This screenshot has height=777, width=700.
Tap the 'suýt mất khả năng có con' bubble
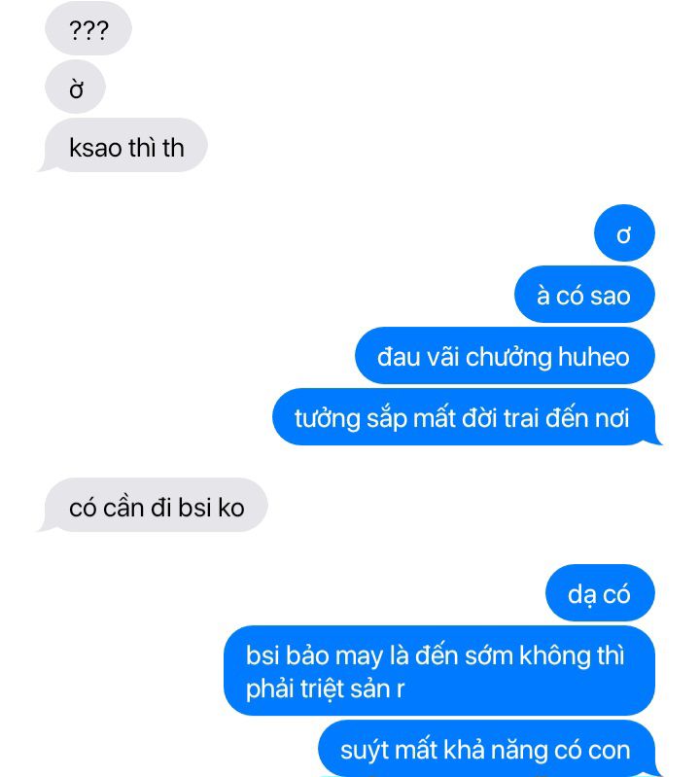(488, 748)
